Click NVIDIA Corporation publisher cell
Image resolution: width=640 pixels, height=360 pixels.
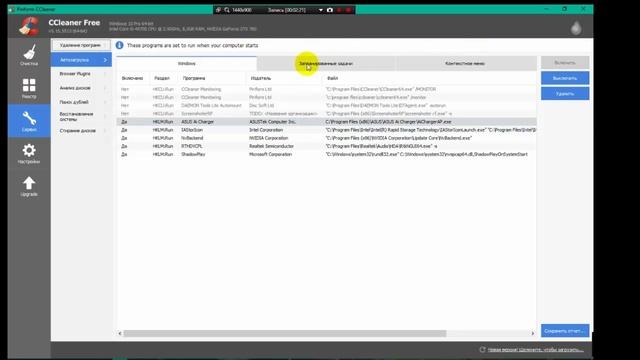pyautogui.click(x=268, y=138)
